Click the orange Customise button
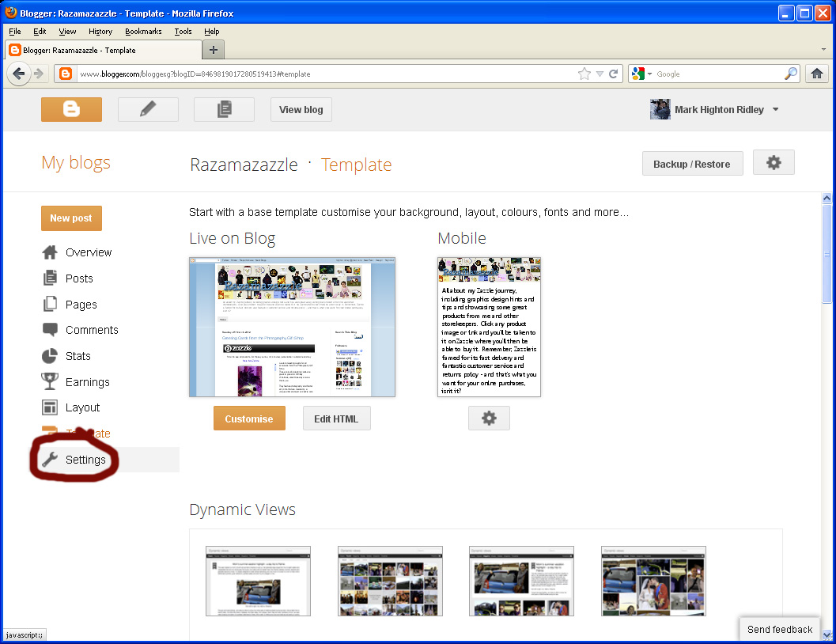Screen dimensions: 836x644 point(249,419)
